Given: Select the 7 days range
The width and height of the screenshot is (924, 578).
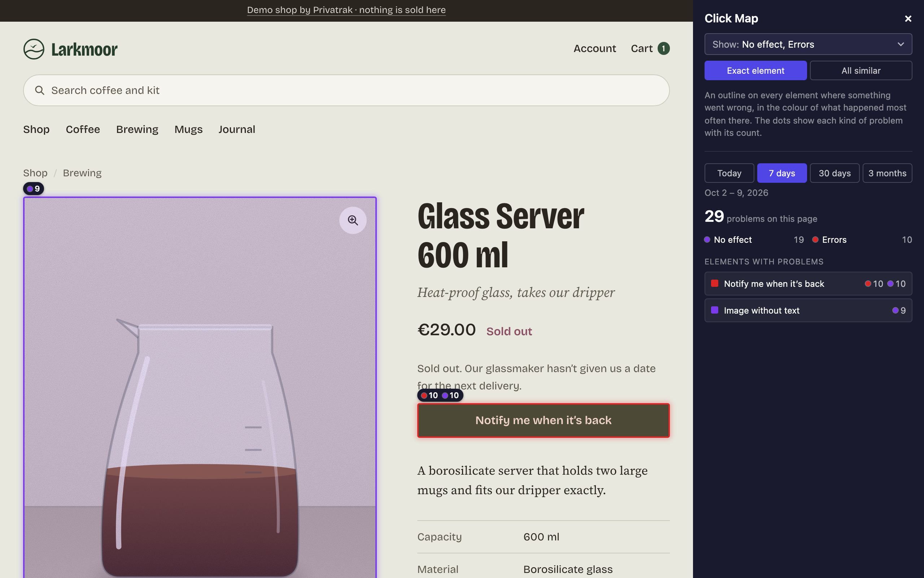Looking at the screenshot, I should click(x=781, y=173).
